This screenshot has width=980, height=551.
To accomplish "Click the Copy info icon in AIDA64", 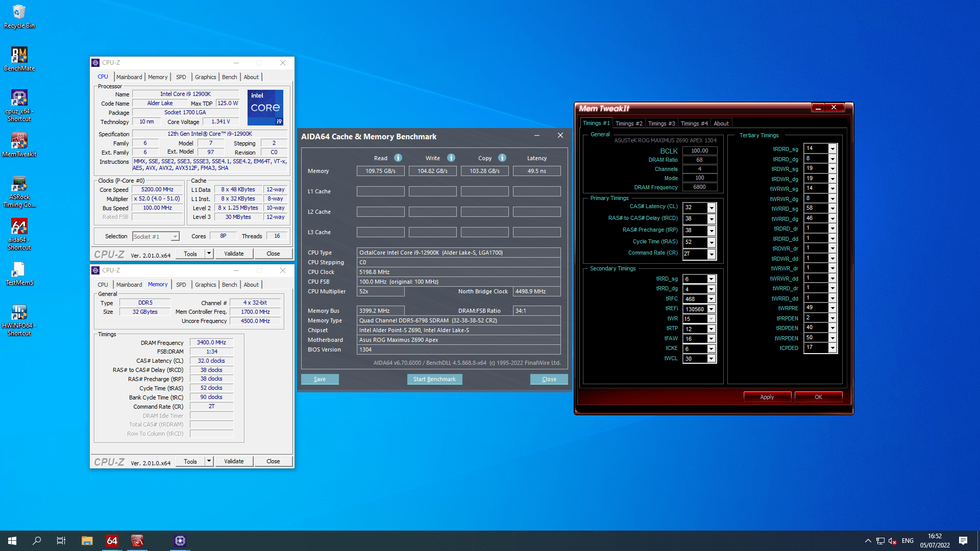I will (502, 158).
